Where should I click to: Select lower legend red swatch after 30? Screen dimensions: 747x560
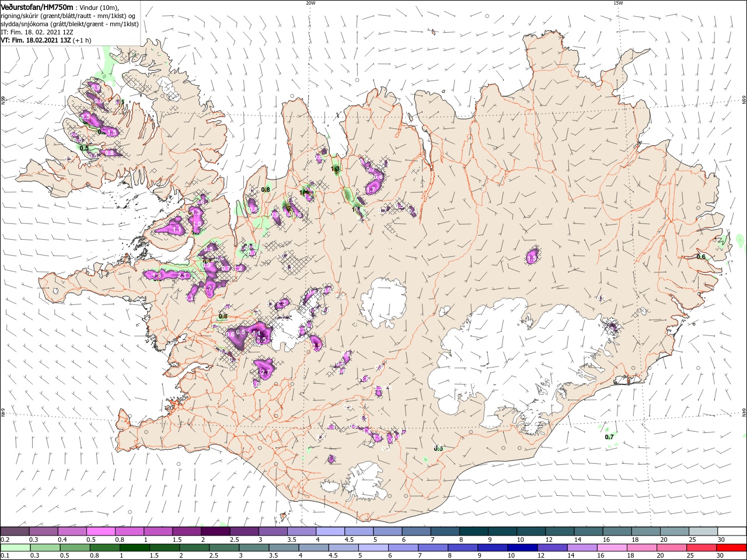pyautogui.click(x=732, y=548)
